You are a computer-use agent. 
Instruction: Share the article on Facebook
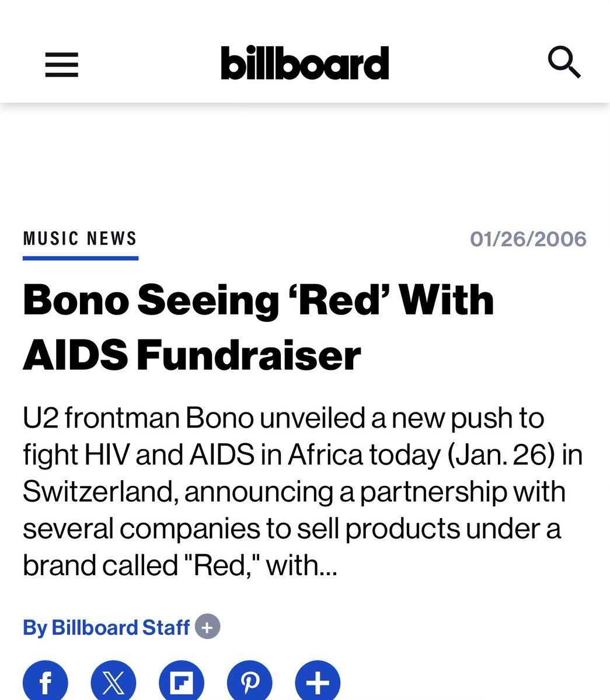point(46,681)
